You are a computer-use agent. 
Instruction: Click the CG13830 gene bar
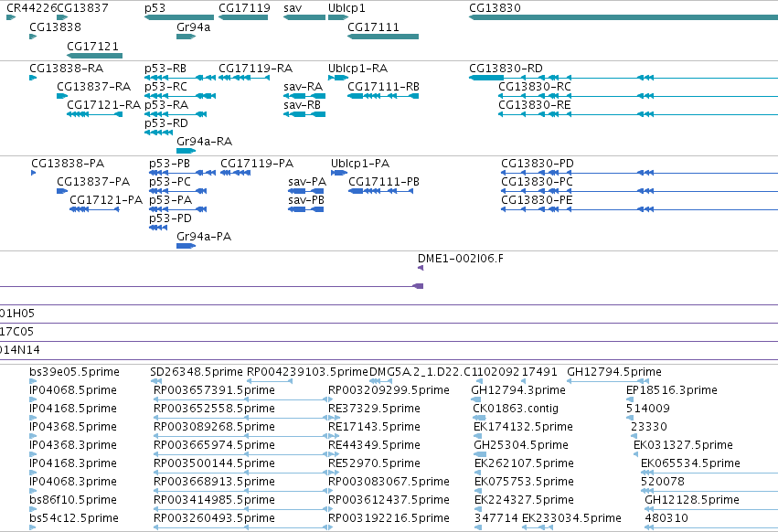tap(623, 17)
